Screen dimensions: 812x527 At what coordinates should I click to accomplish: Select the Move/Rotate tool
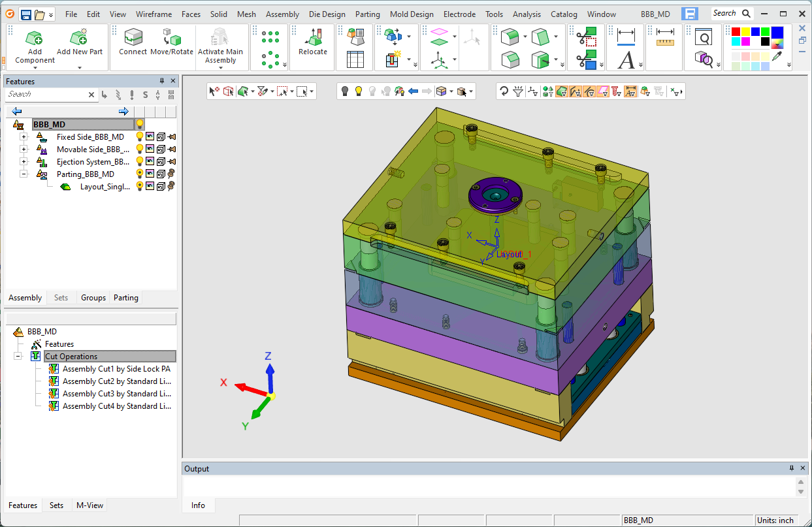(x=172, y=42)
